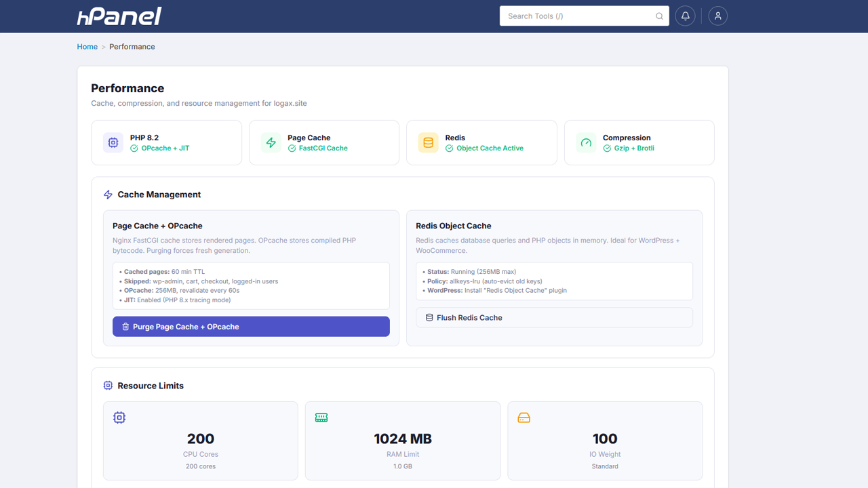Click the Cache Management section heading

tap(159, 195)
